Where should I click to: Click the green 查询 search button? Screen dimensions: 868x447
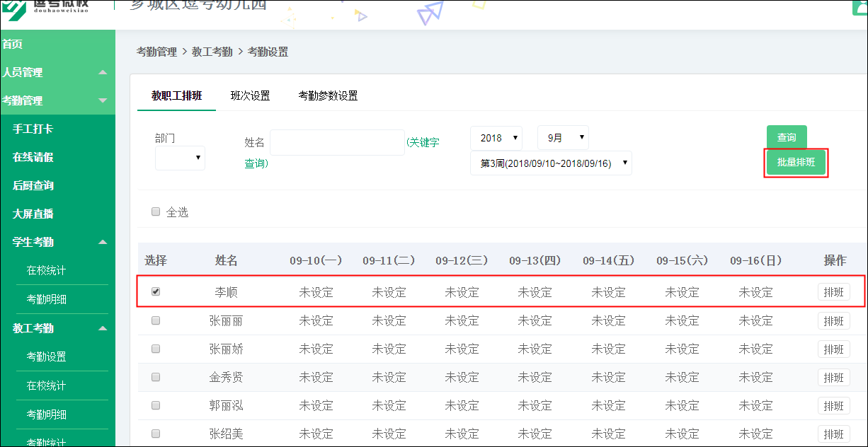point(786,137)
